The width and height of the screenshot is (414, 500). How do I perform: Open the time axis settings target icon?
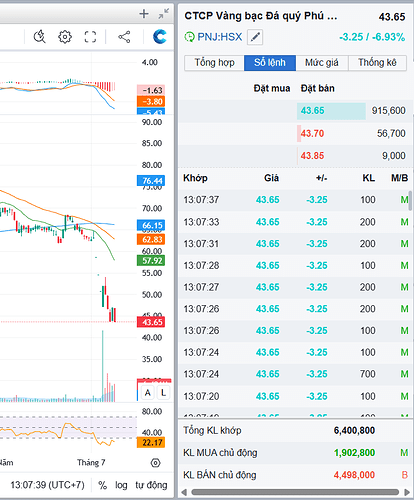pos(155,463)
